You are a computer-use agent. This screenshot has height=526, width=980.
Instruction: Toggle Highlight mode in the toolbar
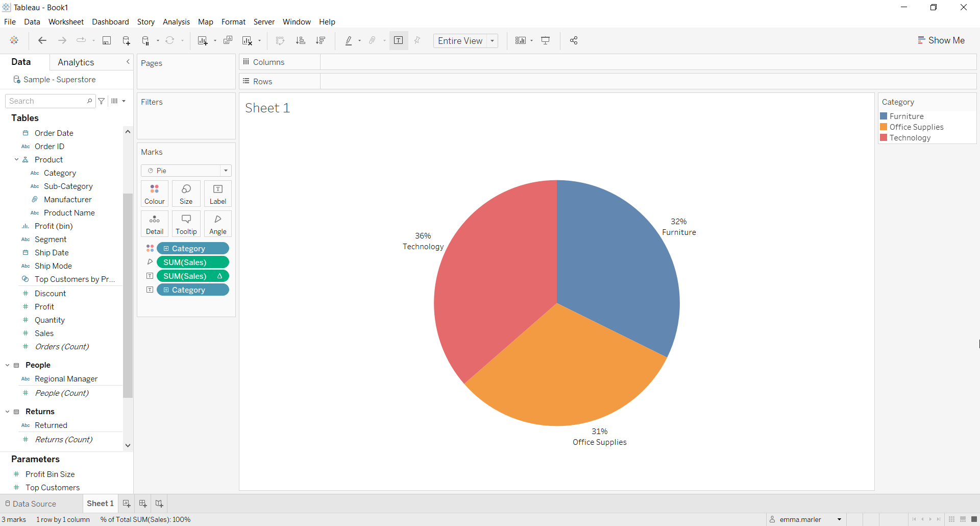click(349, 40)
